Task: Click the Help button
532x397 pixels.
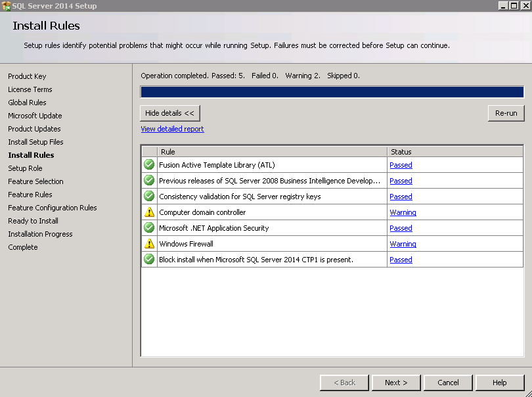Action: [x=499, y=383]
